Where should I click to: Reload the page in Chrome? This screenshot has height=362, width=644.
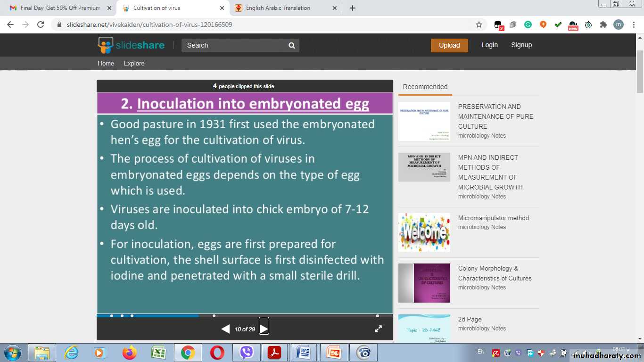[41, 25]
